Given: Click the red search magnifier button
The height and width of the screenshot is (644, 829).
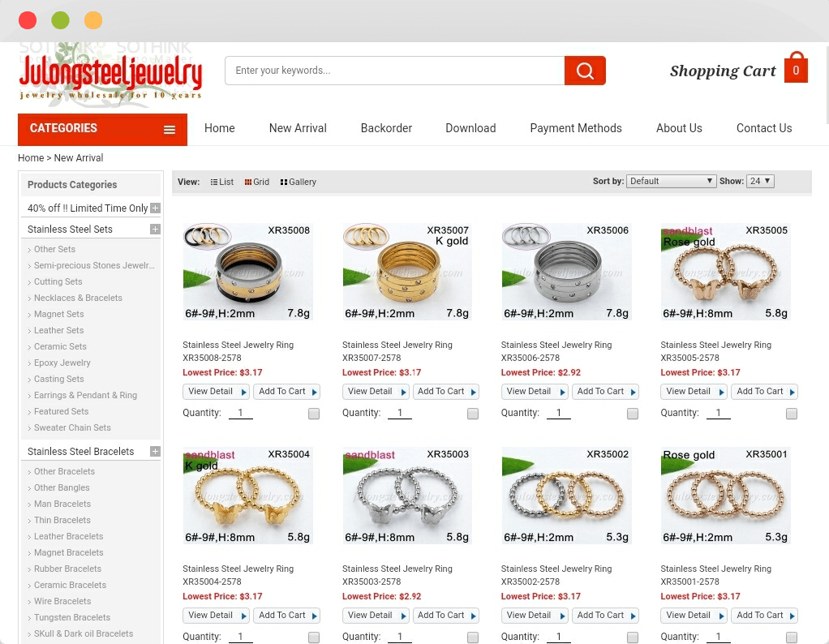Looking at the screenshot, I should 585,71.
